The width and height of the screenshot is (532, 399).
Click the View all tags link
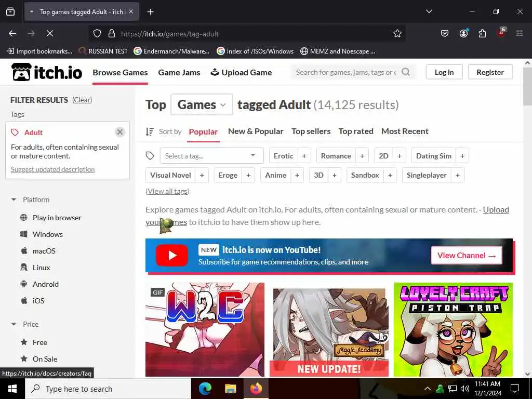pyautogui.click(x=167, y=191)
